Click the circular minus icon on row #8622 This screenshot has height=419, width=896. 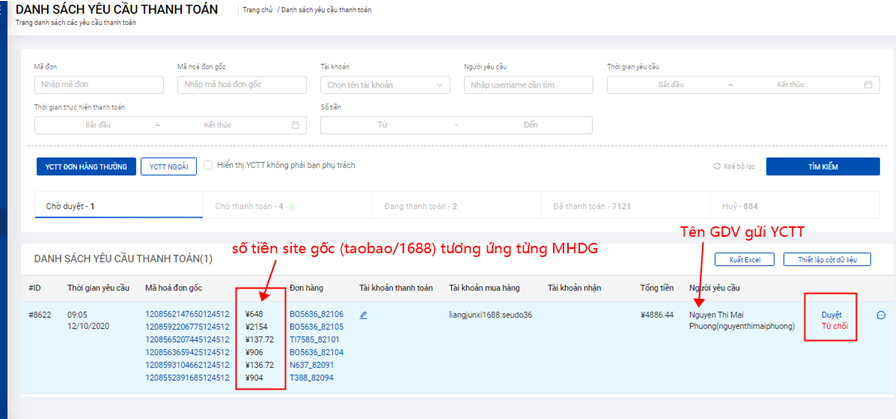(881, 315)
